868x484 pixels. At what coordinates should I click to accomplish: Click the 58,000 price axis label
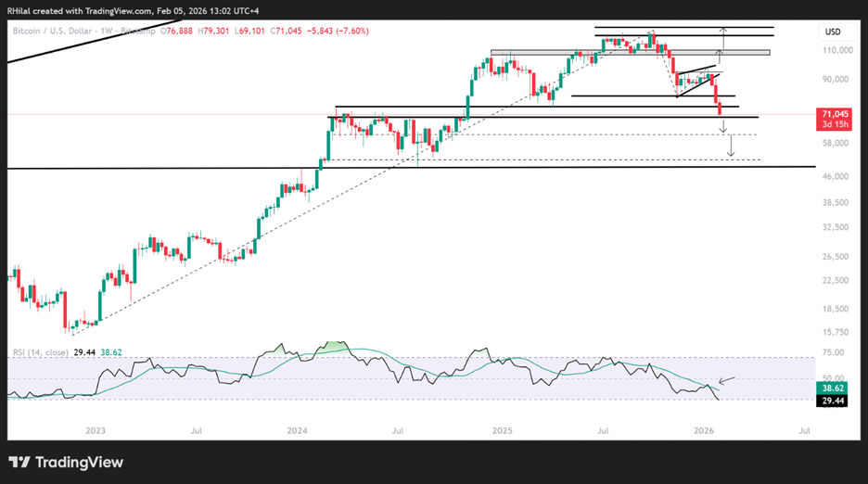pos(836,143)
